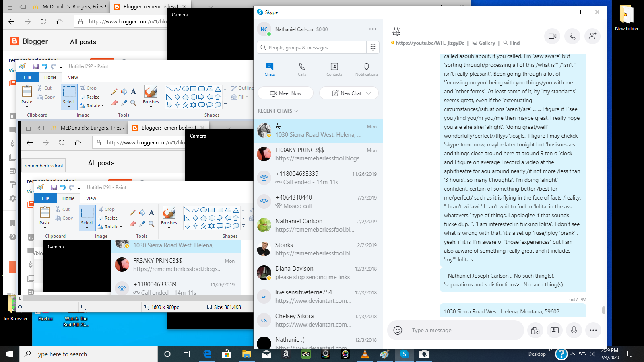Viewport: 644px width, 362px height.
Task: Open Windows Task View from the taskbar
Action: point(187,354)
